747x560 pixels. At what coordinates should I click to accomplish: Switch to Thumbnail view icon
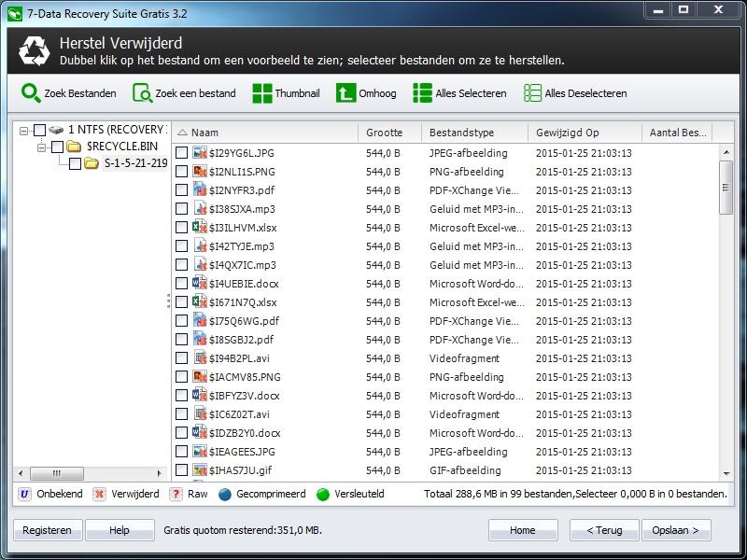pyautogui.click(x=262, y=92)
